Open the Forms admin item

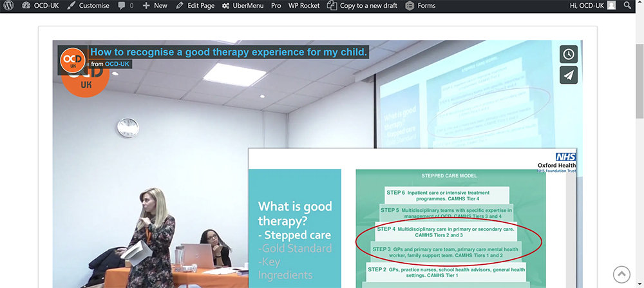[420, 6]
